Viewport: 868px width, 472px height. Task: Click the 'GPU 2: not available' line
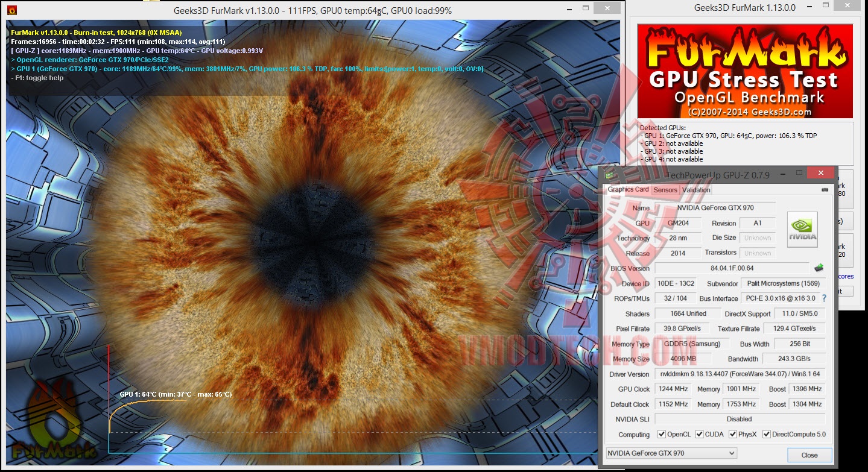click(x=671, y=143)
